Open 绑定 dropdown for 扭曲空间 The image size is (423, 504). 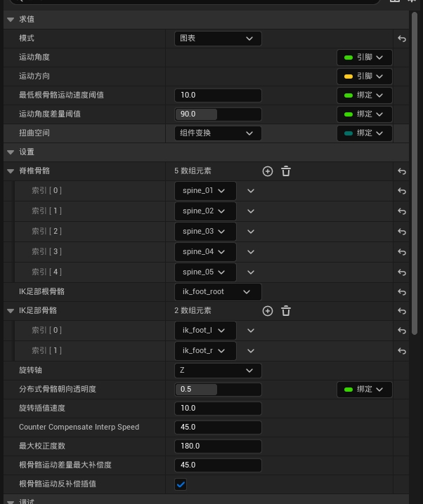pyautogui.click(x=365, y=133)
